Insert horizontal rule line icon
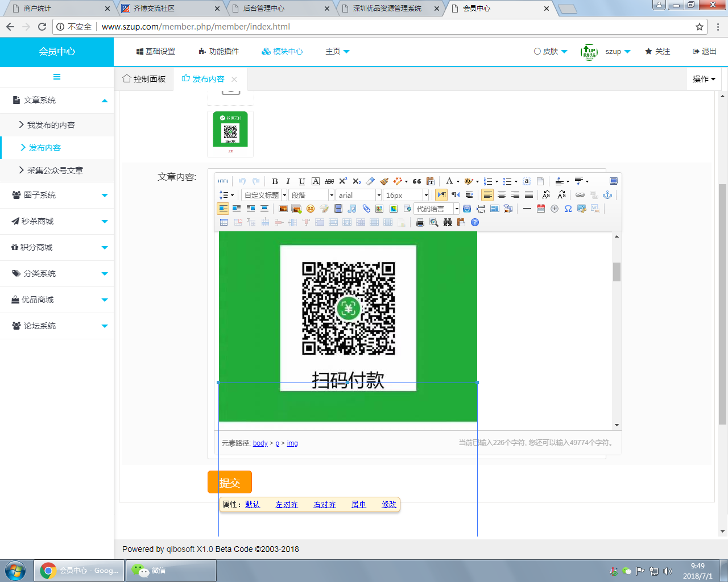 click(527, 209)
